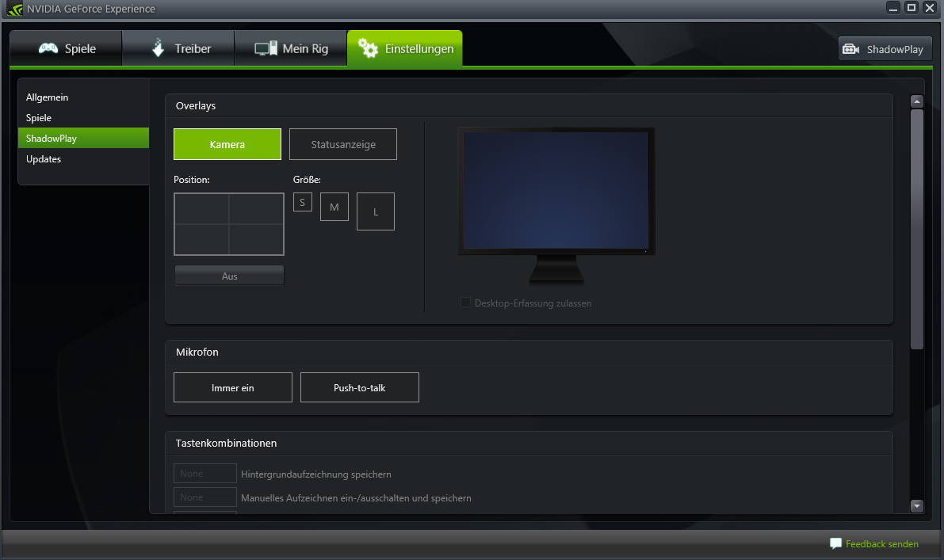Enable Desktop-Erfassung zulassen checkbox
944x560 pixels.
(465, 303)
